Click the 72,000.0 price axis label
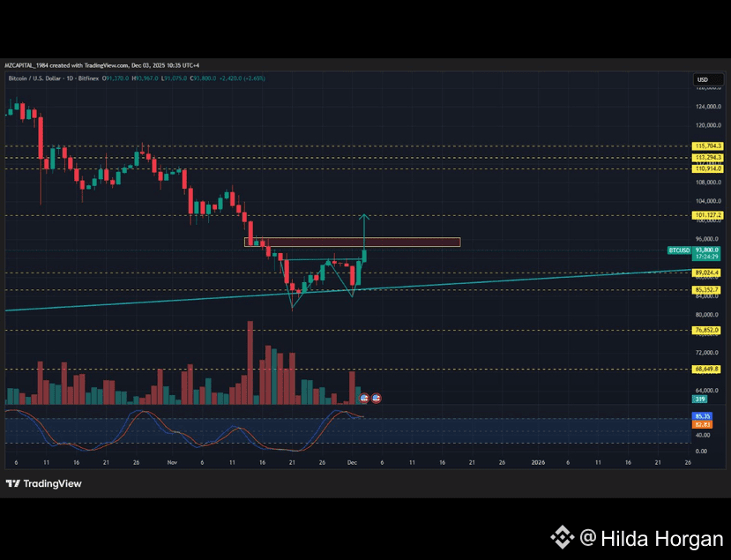The width and height of the screenshot is (731, 560). point(708,353)
